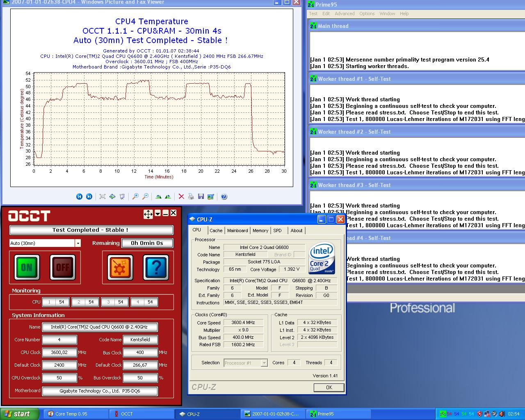525x420 pixels.
Task: Click the Best Fit icon in Picture Viewer
Action: pos(103,197)
